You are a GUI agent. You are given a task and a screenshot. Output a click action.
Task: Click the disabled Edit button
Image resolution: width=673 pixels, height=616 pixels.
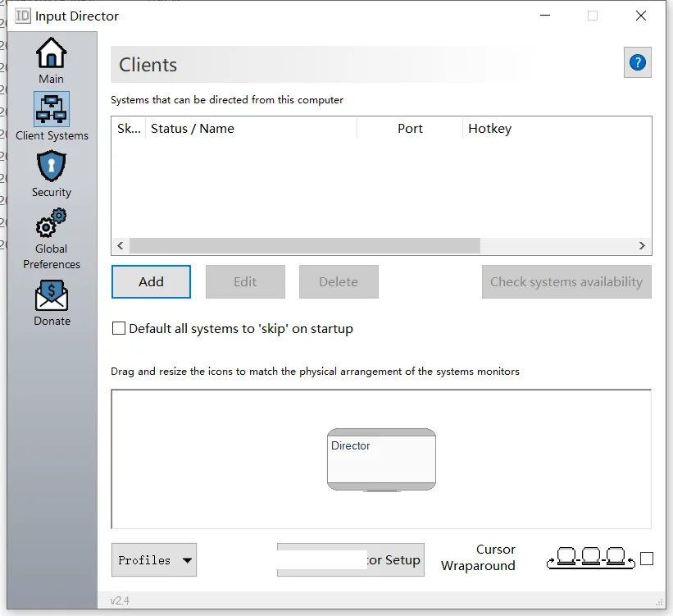pyautogui.click(x=245, y=282)
